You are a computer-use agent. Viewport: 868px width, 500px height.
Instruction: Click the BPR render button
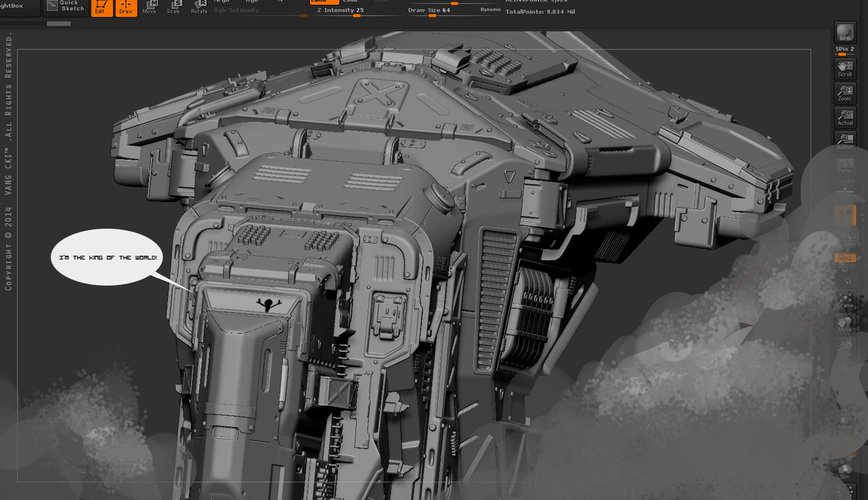pyautogui.click(x=845, y=32)
